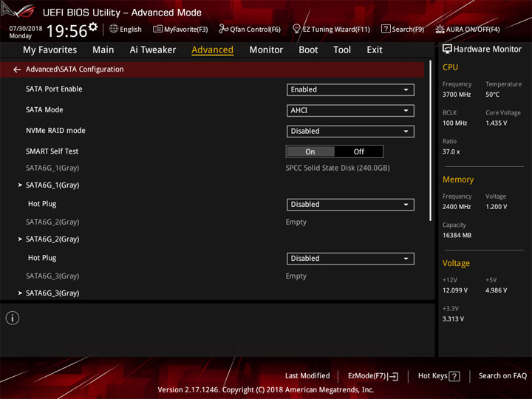Click the info circle icon
Image resolution: width=532 pixels, height=399 pixels.
point(13,318)
